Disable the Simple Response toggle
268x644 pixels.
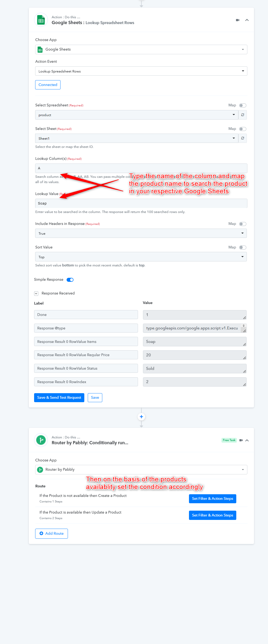pyautogui.click(x=70, y=280)
